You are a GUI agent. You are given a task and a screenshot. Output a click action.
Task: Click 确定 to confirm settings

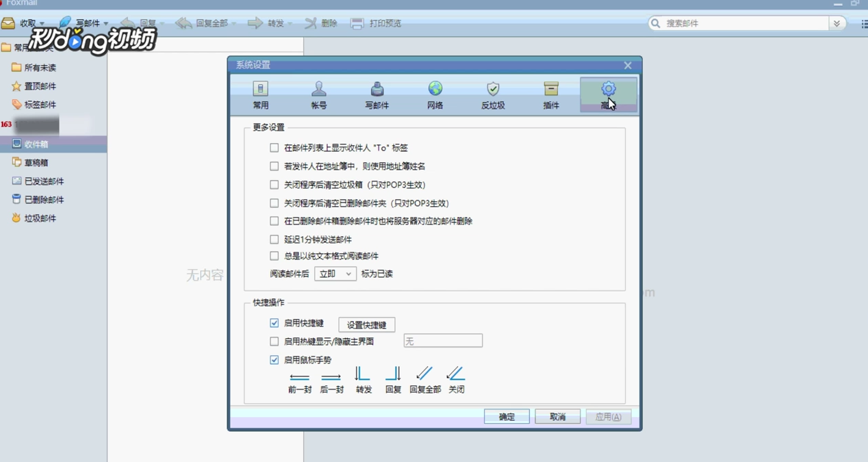click(x=507, y=416)
